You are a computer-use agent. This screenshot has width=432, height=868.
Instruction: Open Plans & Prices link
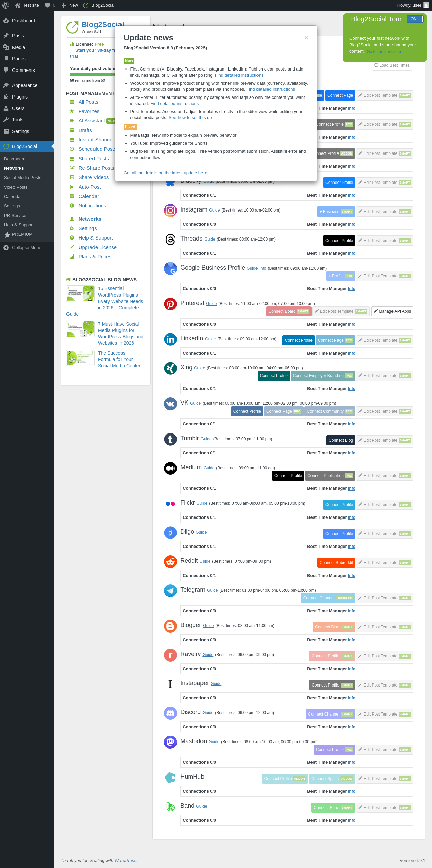point(95,257)
